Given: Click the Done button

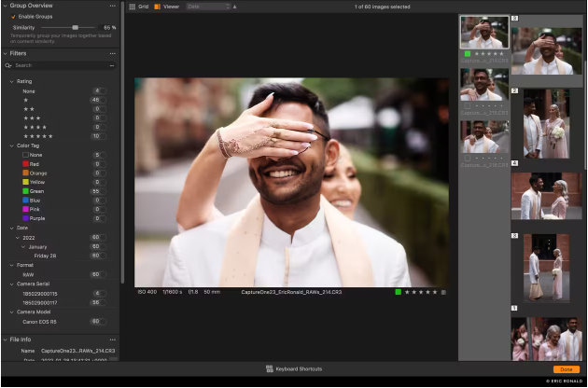Looking at the screenshot, I should (566, 369).
